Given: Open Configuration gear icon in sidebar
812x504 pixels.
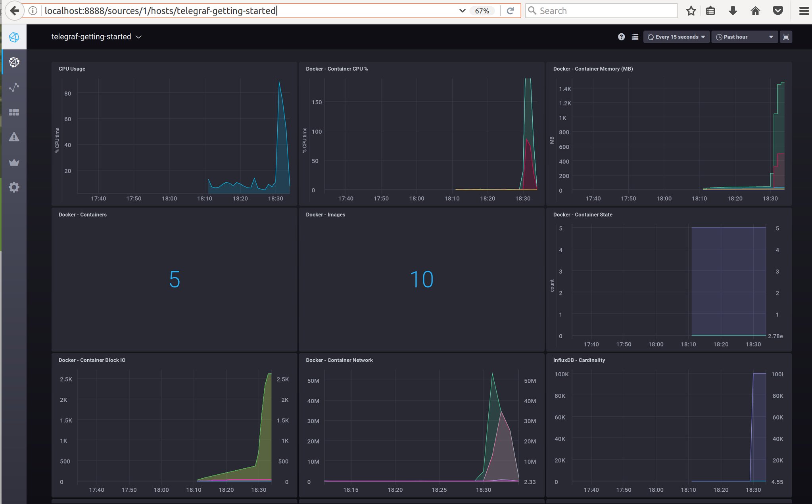Looking at the screenshot, I should (14, 187).
